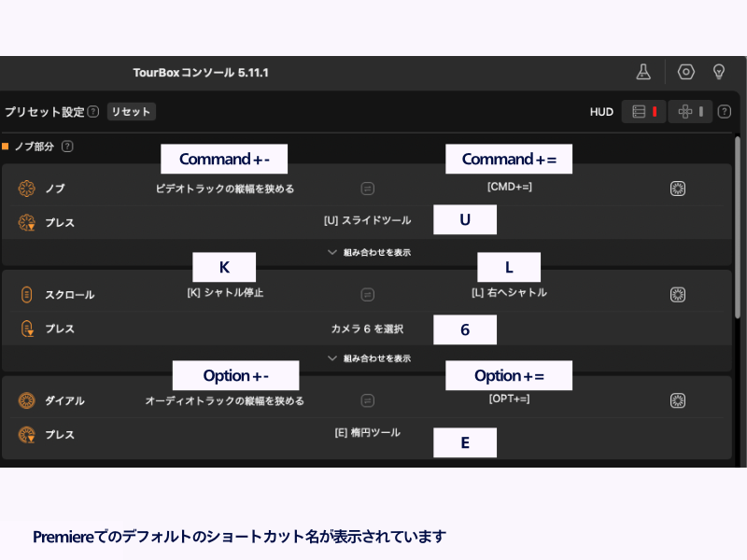Click the help icon next to HUD toggles

724,112
